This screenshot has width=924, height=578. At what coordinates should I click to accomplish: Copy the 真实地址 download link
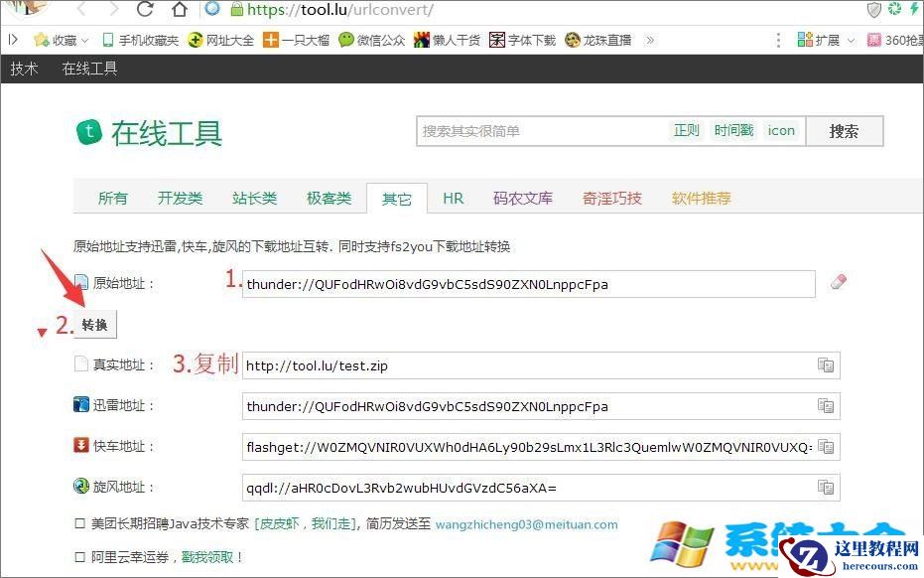click(826, 364)
